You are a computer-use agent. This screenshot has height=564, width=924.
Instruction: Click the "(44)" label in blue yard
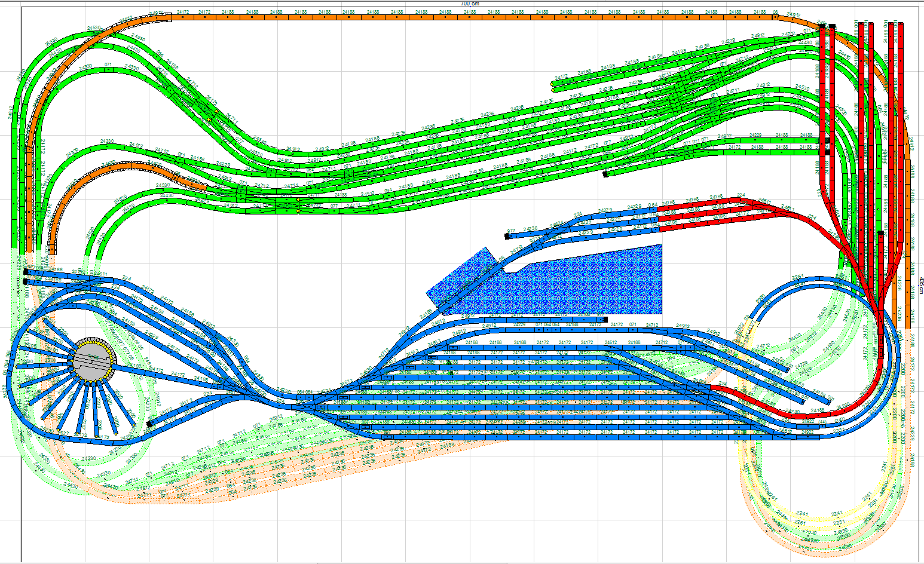point(822,422)
